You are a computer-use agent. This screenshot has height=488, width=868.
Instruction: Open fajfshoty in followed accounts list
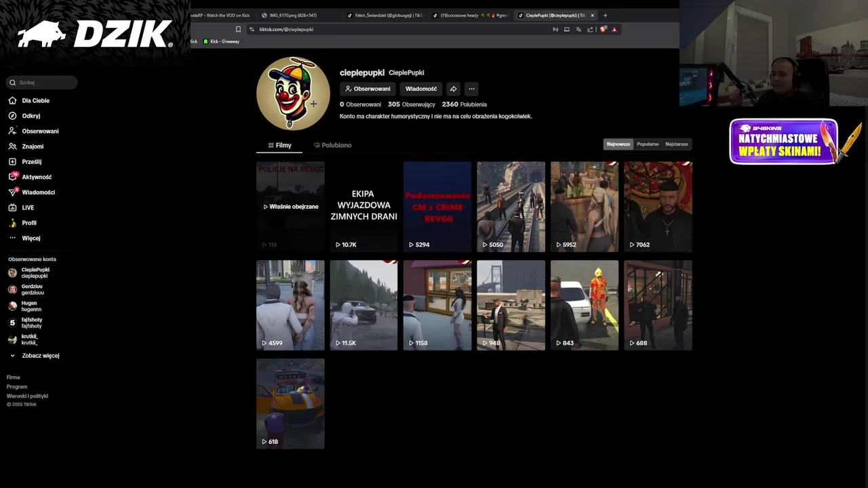(x=25, y=323)
